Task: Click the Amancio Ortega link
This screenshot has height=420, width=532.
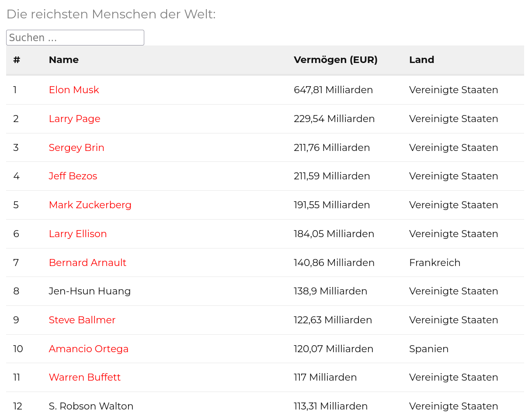Action: (x=89, y=349)
